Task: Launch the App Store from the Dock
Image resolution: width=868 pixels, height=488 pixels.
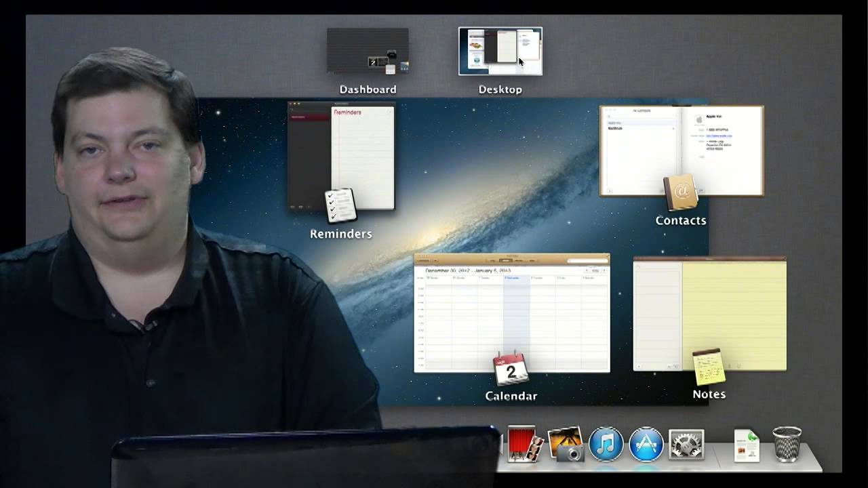Action: pos(646,445)
